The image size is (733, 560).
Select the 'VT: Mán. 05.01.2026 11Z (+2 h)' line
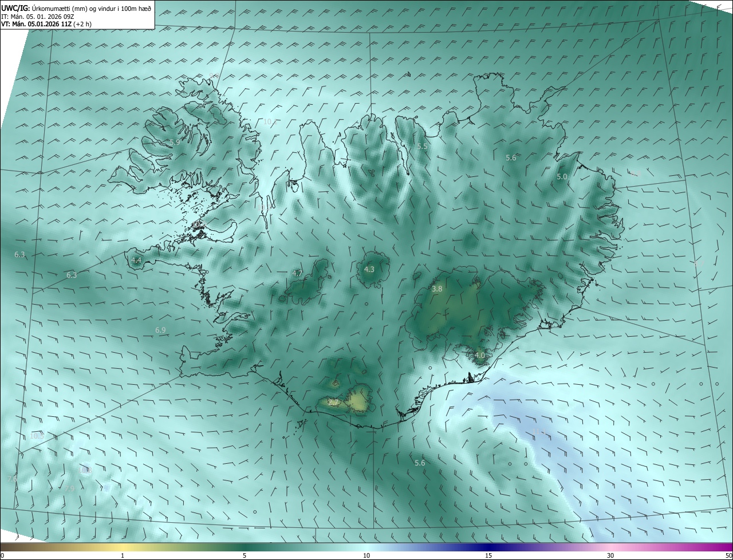click(46, 24)
